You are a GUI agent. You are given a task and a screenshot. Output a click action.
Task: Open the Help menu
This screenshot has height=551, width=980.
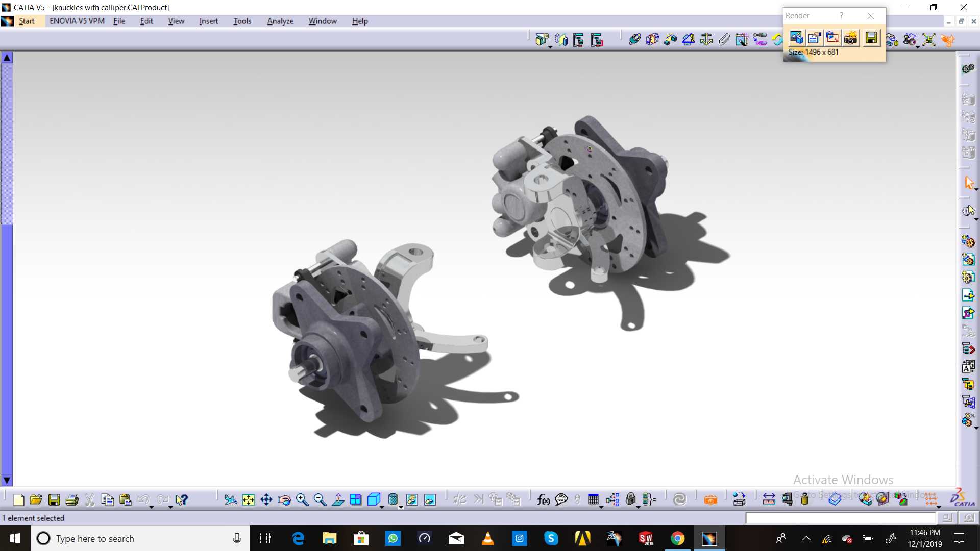[360, 21]
